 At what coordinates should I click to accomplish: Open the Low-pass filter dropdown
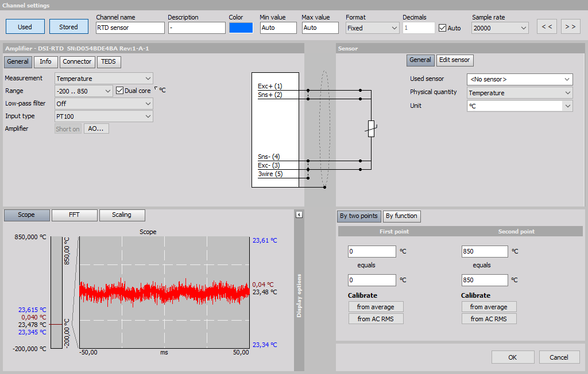(103, 103)
